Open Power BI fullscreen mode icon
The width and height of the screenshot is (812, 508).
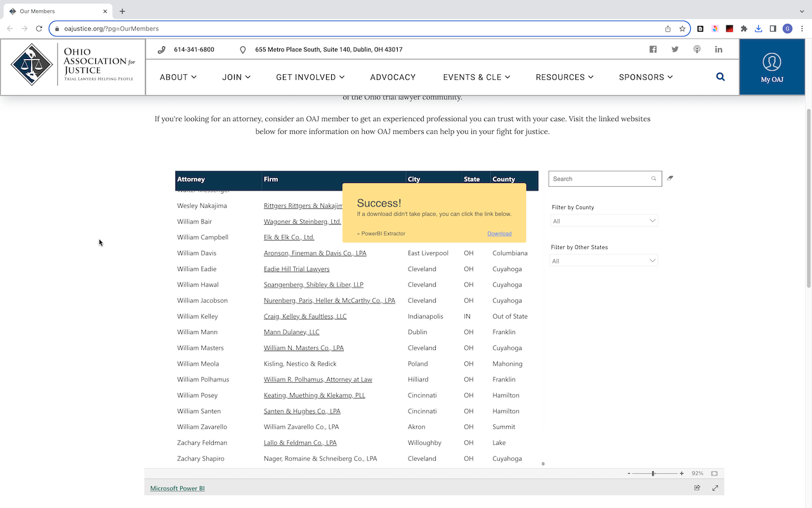pos(715,488)
